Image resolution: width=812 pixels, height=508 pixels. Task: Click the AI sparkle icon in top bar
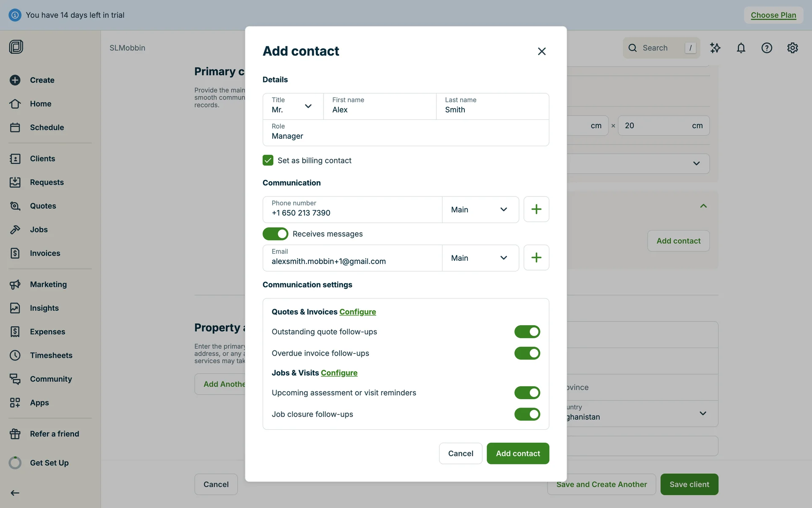click(715, 48)
